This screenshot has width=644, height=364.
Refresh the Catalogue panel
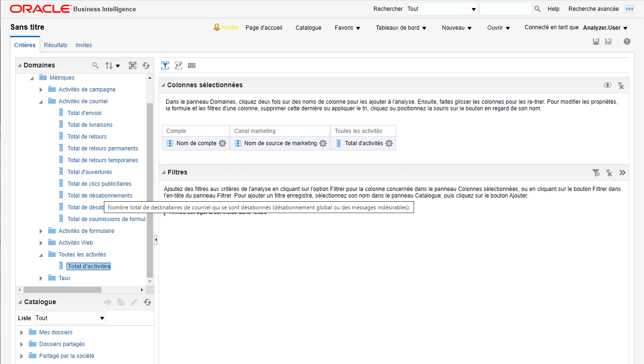pyautogui.click(x=147, y=302)
